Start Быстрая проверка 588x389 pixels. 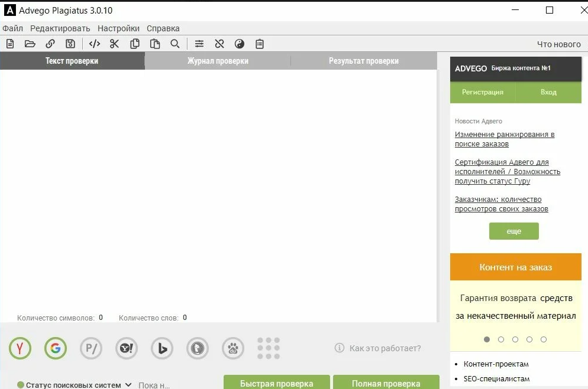click(277, 383)
